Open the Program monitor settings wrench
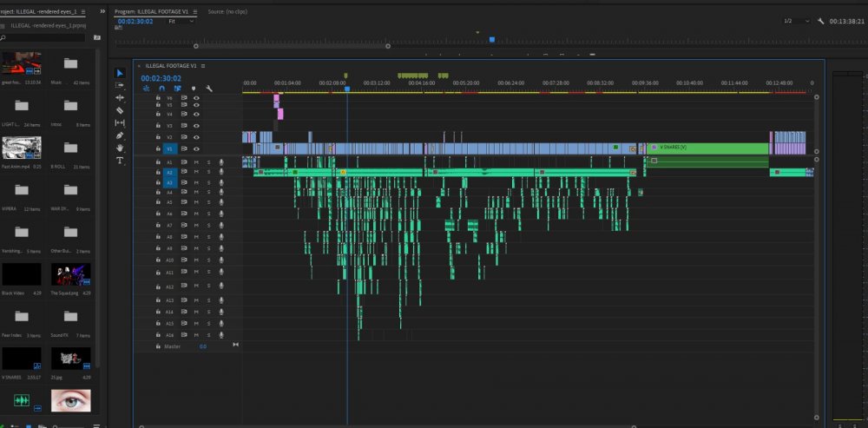 point(820,21)
